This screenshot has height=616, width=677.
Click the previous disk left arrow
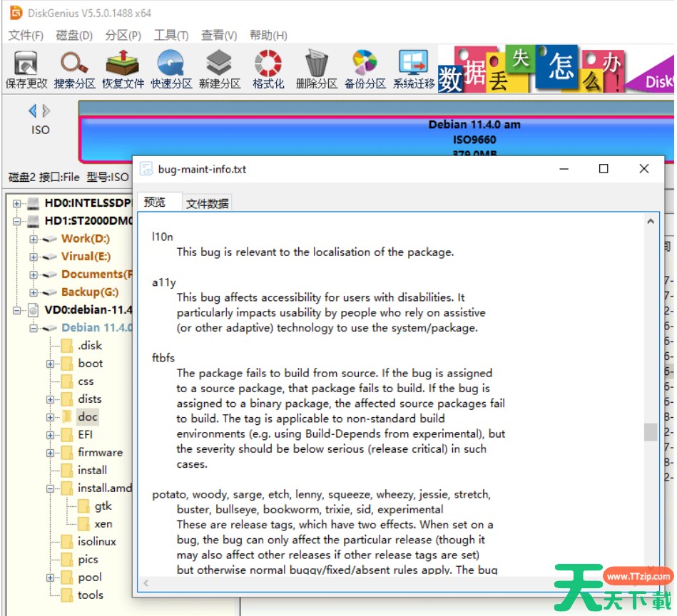[x=32, y=111]
